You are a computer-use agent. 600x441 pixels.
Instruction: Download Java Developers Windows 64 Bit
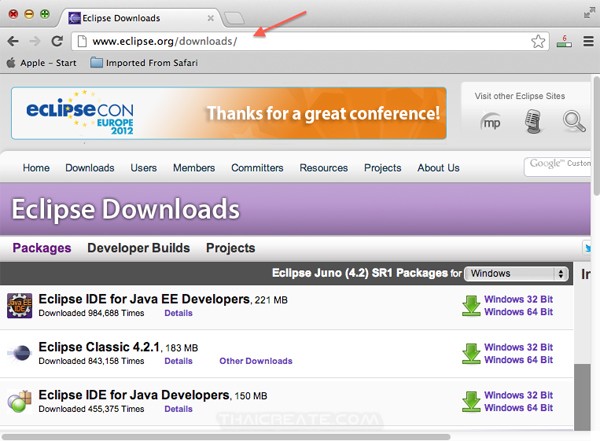click(x=518, y=407)
